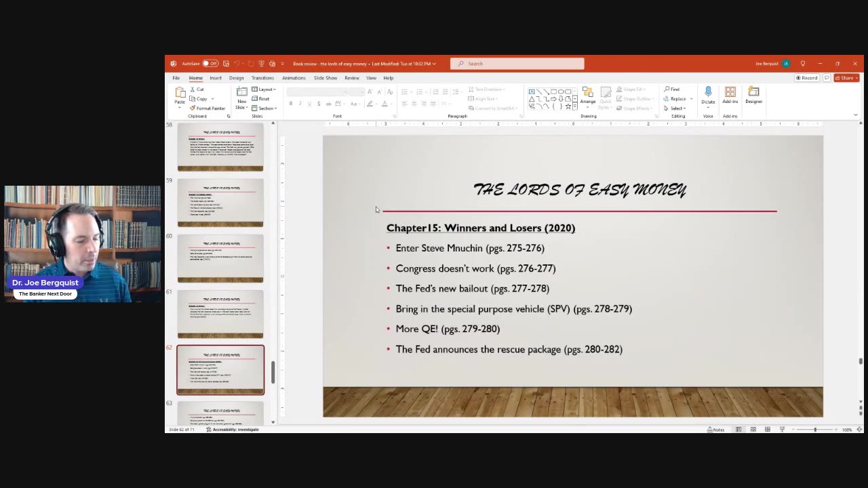Open Customize Quick Access Toolbar dropdown
This screenshot has width=868, height=488.
pos(282,64)
